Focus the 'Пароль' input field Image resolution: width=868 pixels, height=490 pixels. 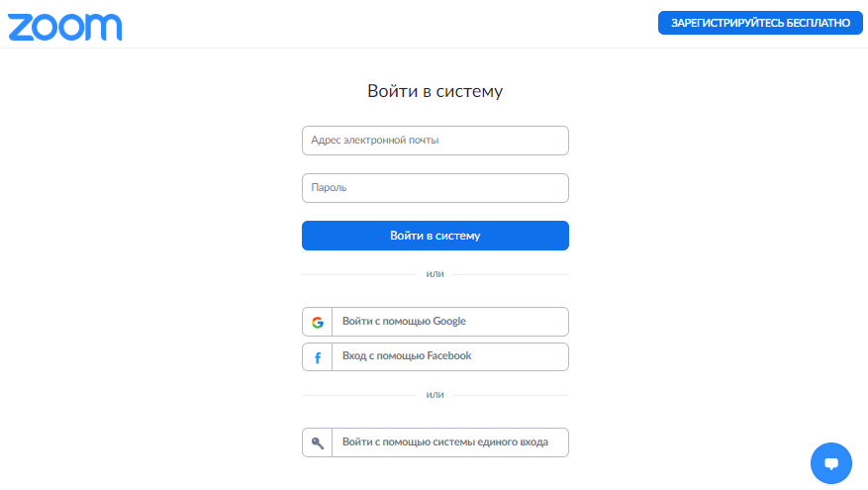click(x=435, y=188)
